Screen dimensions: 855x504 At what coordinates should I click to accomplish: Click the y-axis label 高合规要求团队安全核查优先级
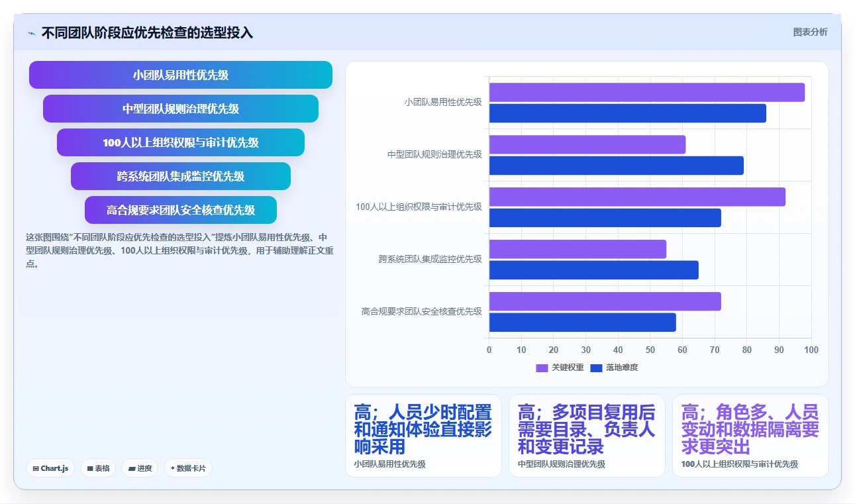pos(422,311)
